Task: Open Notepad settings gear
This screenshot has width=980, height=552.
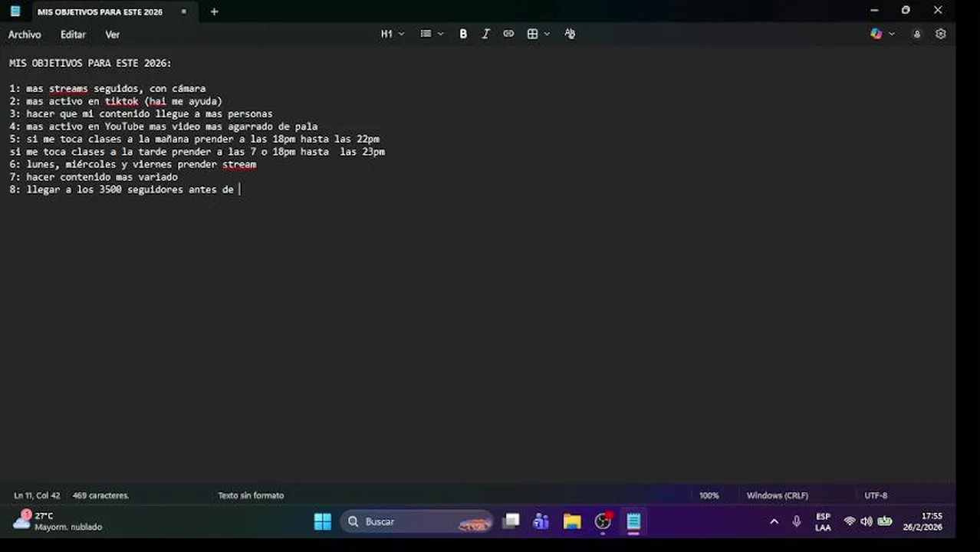Action: [941, 34]
